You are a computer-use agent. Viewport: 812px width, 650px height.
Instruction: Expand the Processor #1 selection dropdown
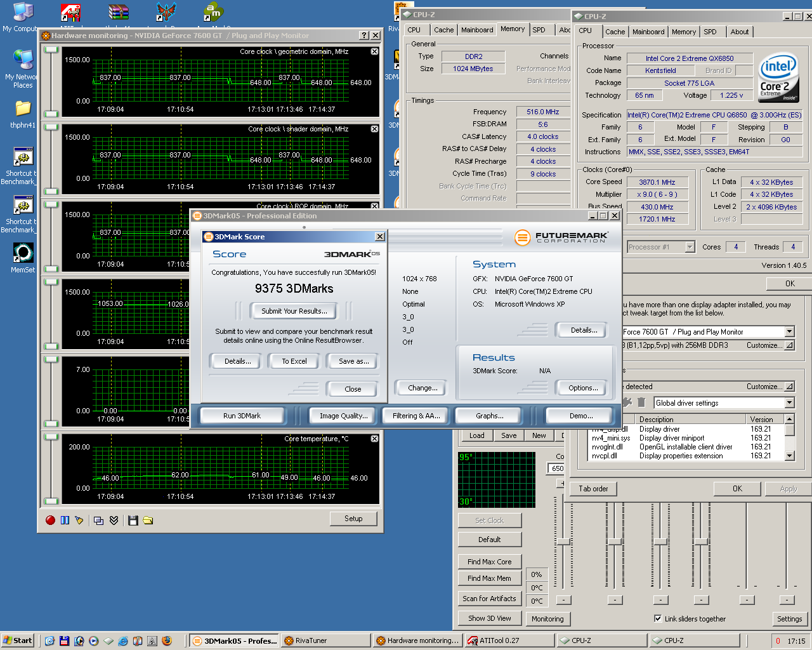[x=690, y=247]
